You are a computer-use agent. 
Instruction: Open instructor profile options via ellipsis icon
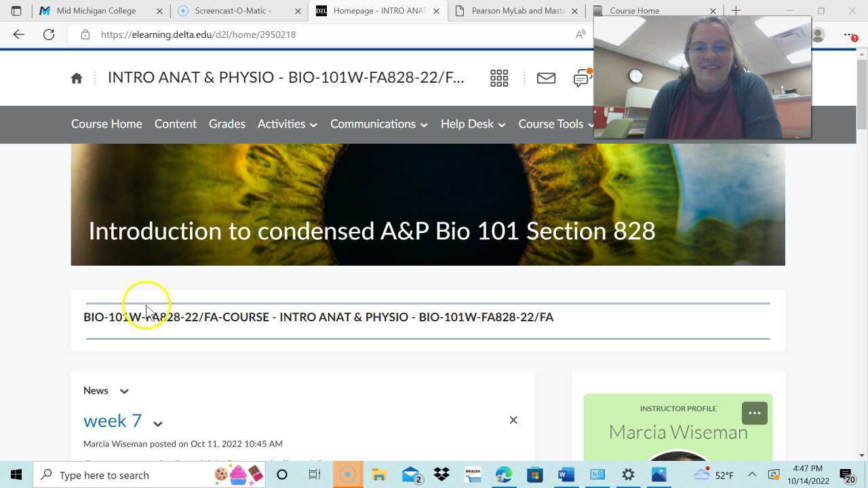point(754,413)
